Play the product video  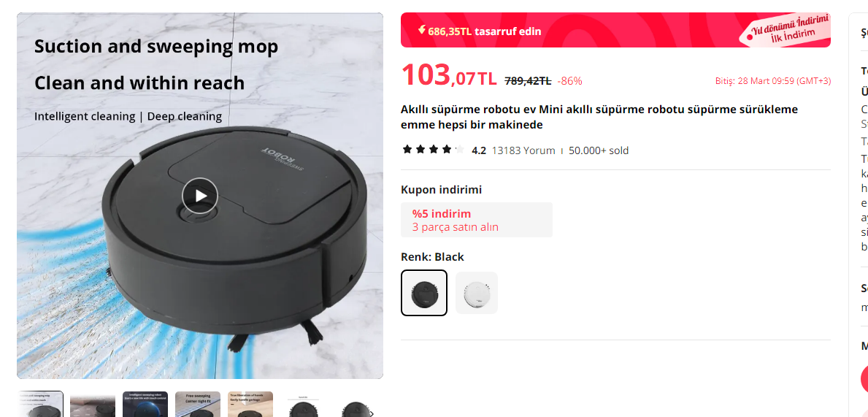tap(200, 196)
